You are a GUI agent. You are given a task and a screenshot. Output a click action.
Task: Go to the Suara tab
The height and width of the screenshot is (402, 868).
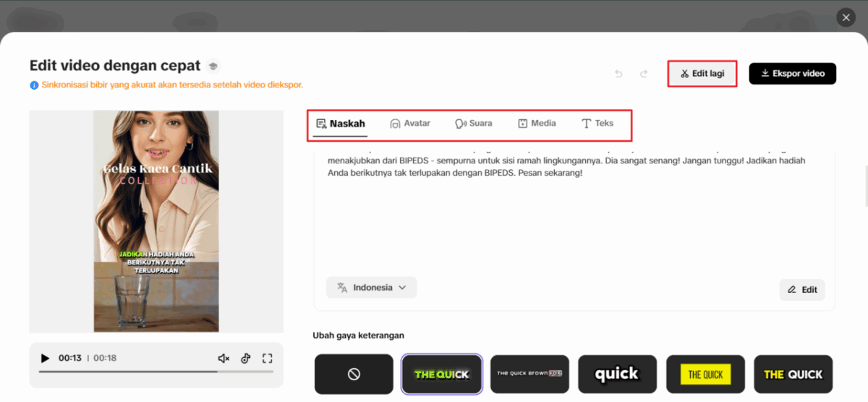click(x=473, y=124)
